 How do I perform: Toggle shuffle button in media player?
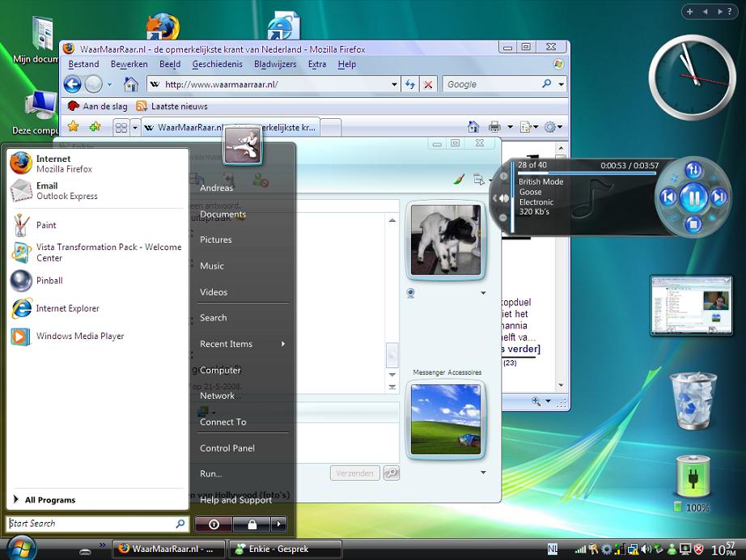[693, 170]
